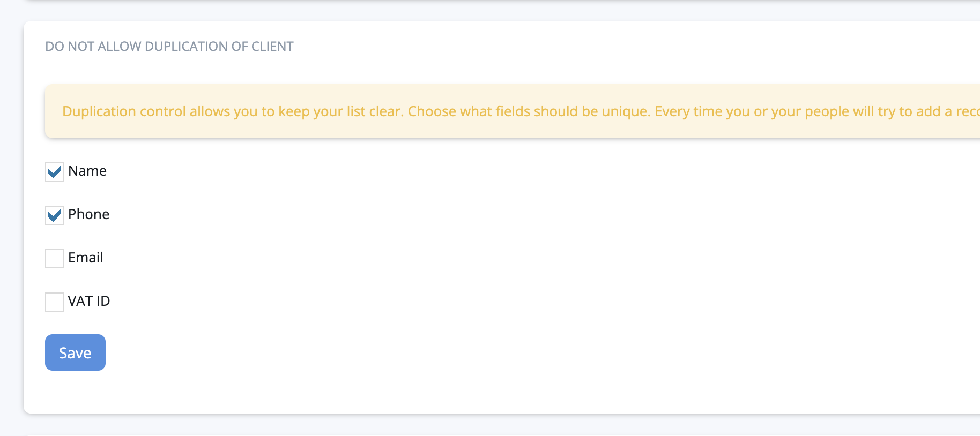
Task: Uncheck the Phone duplication checkbox
Action: pyautogui.click(x=55, y=215)
